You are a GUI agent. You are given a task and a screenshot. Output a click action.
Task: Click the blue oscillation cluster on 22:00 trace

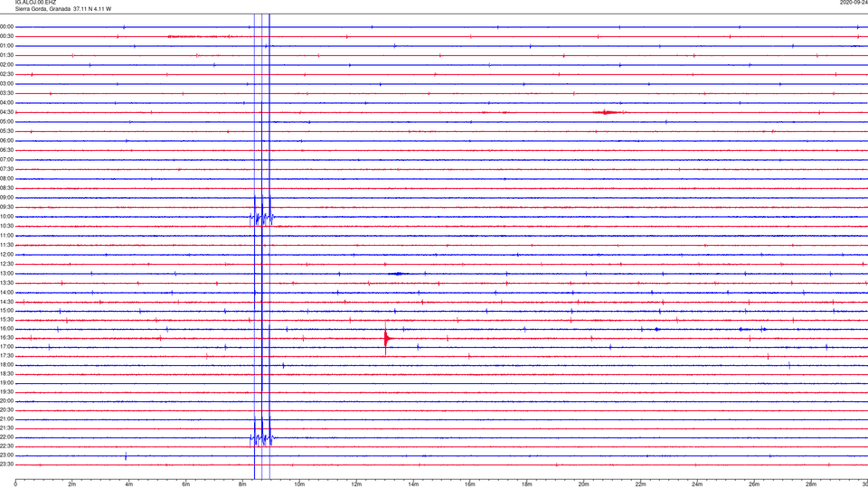point(262,439)
